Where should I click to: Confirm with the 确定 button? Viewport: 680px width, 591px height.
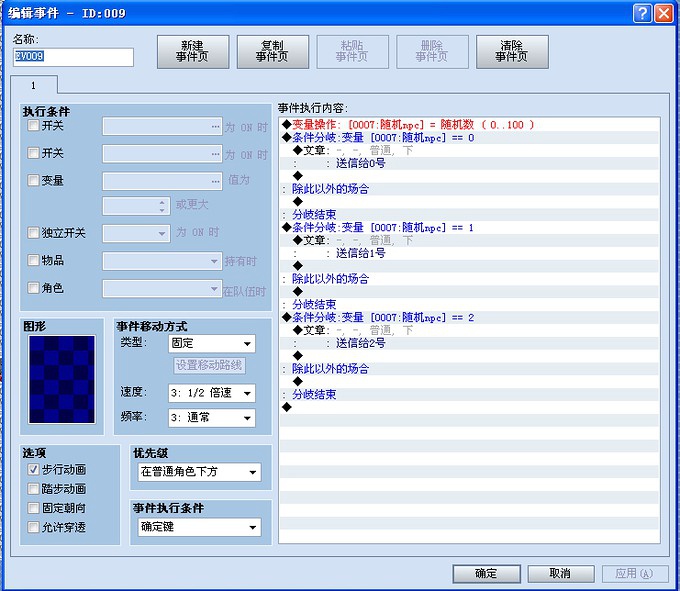tap(487, 574)
